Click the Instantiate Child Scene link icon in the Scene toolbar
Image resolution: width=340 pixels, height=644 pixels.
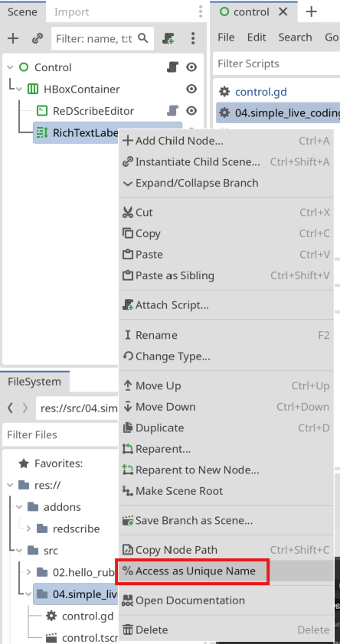point(38,38)
